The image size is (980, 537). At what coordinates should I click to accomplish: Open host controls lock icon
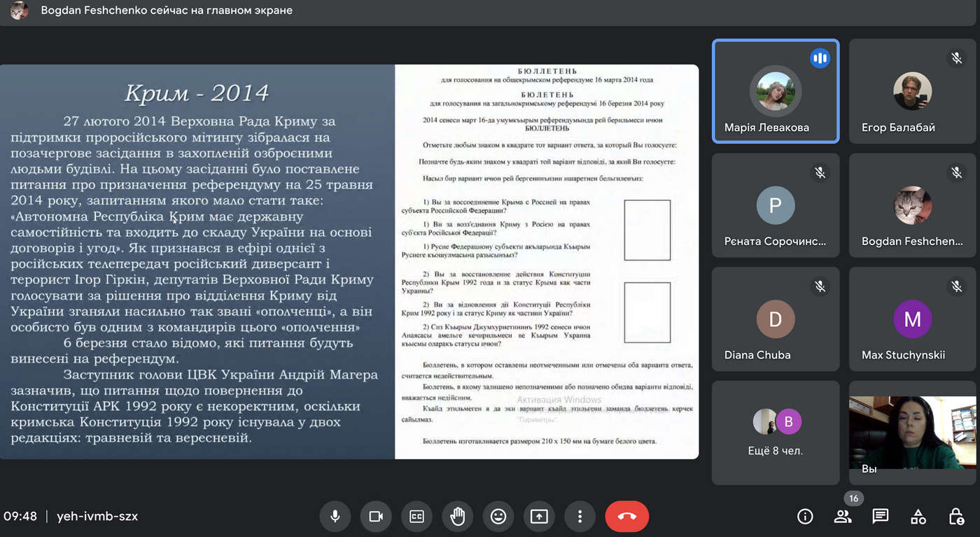956,517
